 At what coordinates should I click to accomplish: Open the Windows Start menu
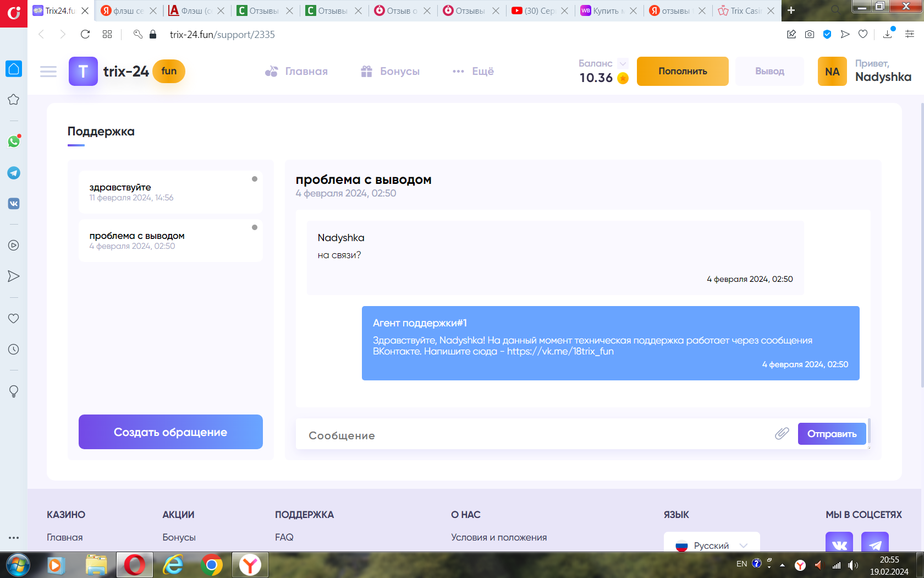click(18, 565)
